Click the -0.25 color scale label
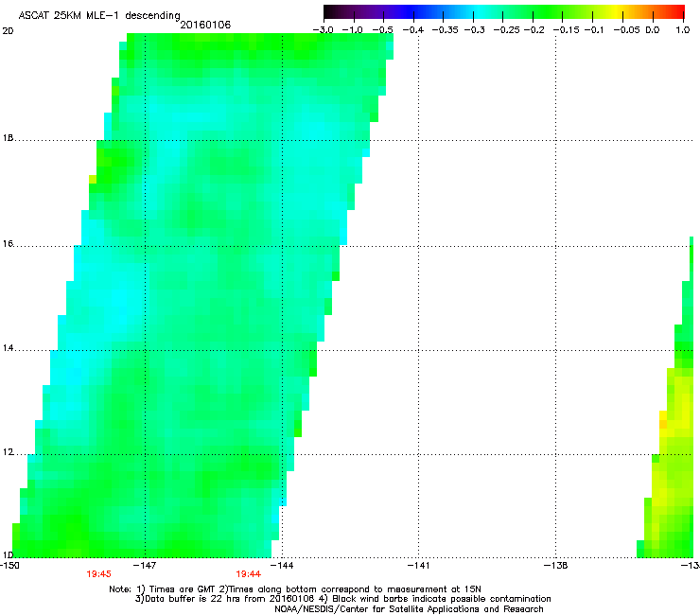Image resolution: width=700 pixels, height=615 pixels. tap(507, 30)
